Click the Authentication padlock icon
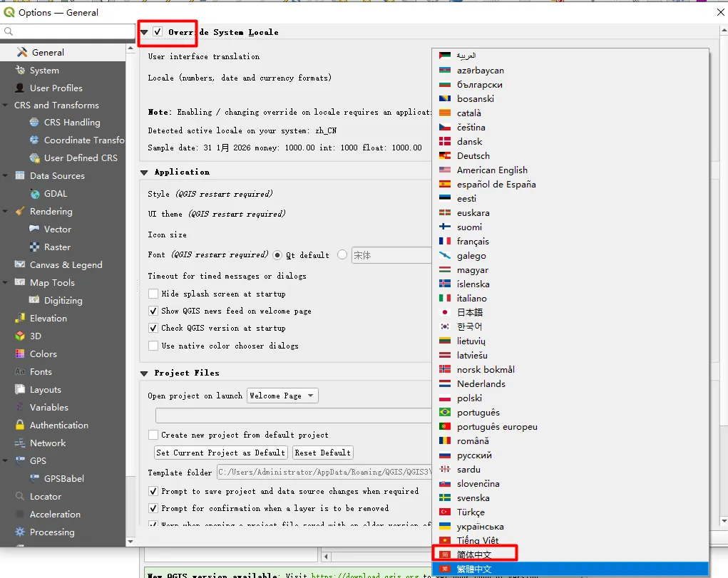Image resolution: width=728 pixels, height=578 pixels. 20,425
